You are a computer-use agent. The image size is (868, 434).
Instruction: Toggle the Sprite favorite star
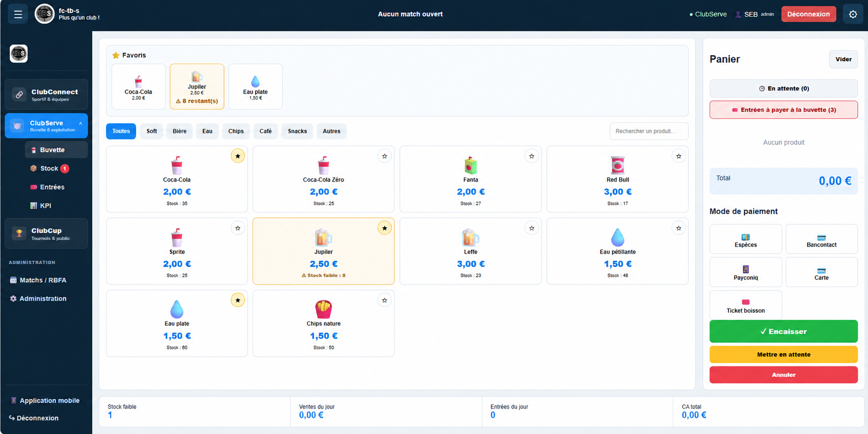[238, 228]
